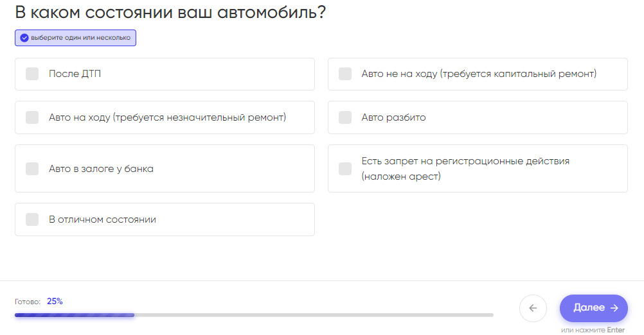Image resolution: width=644 pixels, height=335 pixels.
Task: Enable the Авто в залоге у банка checkbox
Action: tap(32, 169)
